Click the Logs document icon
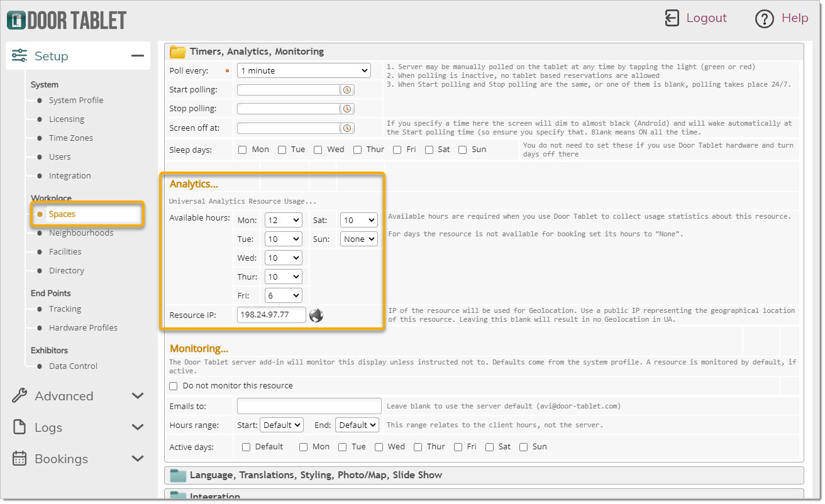 19,427
